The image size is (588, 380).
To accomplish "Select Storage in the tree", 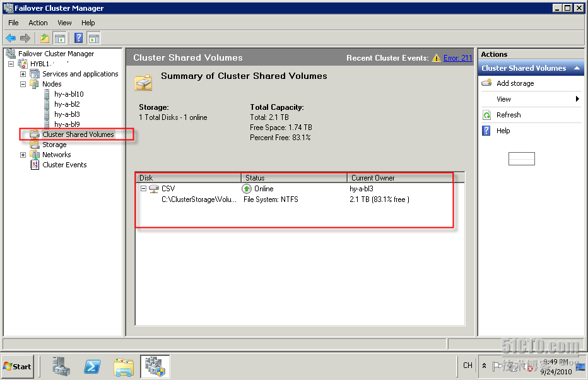I will pos(54,145).
